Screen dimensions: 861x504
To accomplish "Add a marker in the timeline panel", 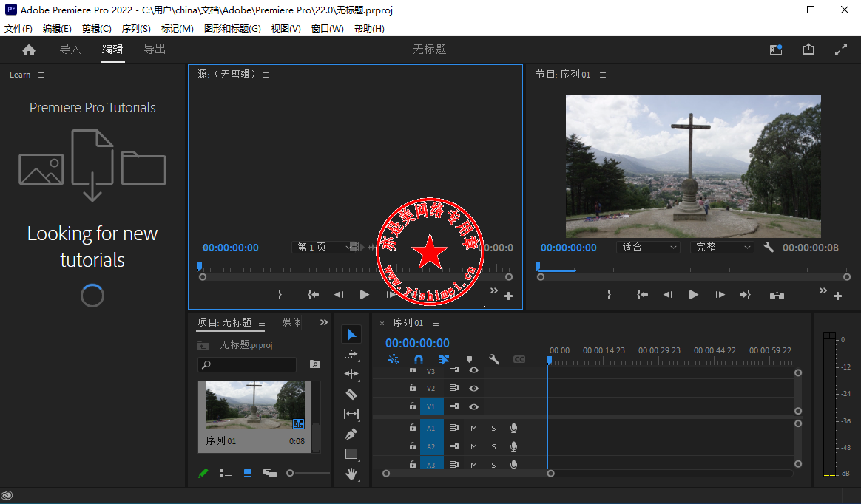I will tap(469, 360).
